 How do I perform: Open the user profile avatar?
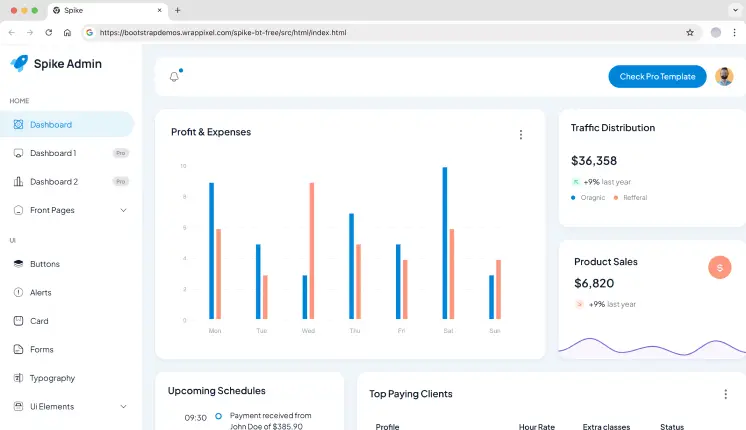point(724,77)
